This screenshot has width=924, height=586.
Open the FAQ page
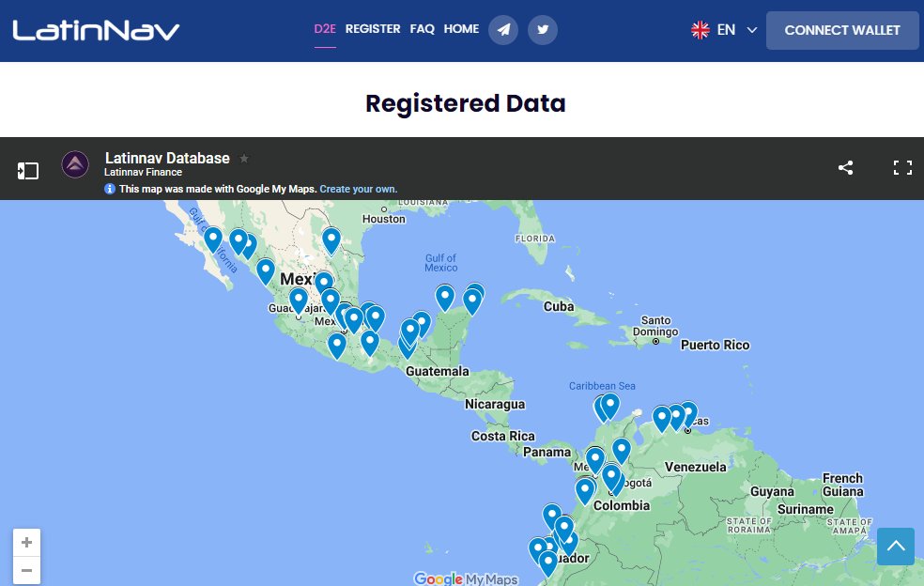[422, 29]
